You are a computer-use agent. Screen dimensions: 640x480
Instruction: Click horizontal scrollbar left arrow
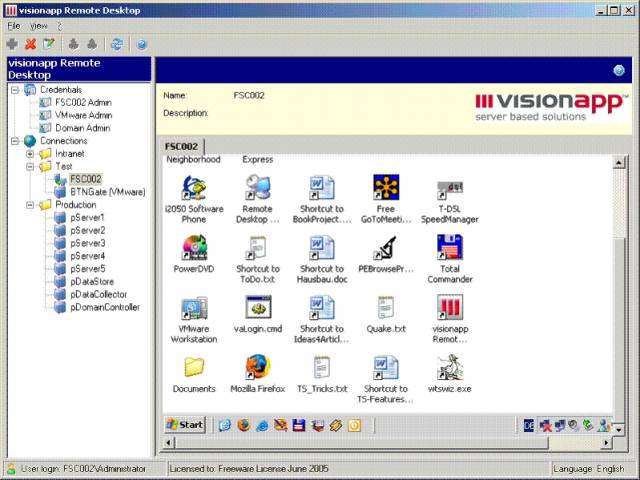pyautogui.click(x=169, y=442)
